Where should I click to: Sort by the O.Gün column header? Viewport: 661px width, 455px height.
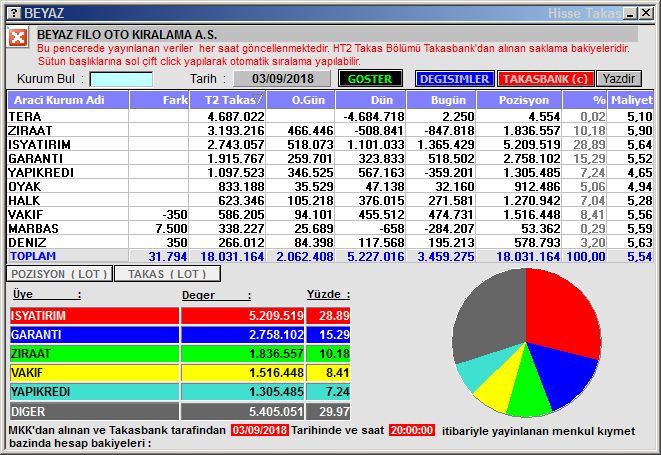pos(301,100)
